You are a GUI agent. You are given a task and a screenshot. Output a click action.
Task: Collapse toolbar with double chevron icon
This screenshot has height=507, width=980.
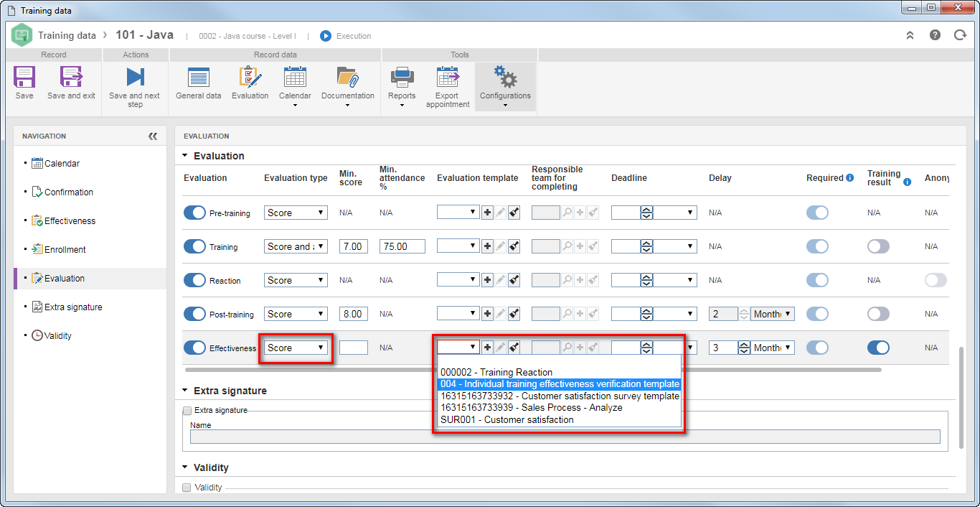point(910,34)
